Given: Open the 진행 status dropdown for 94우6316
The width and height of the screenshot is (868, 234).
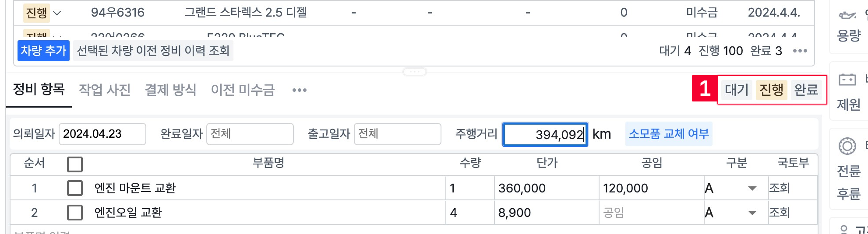Looking at the screenshot, I should [42, 13].
